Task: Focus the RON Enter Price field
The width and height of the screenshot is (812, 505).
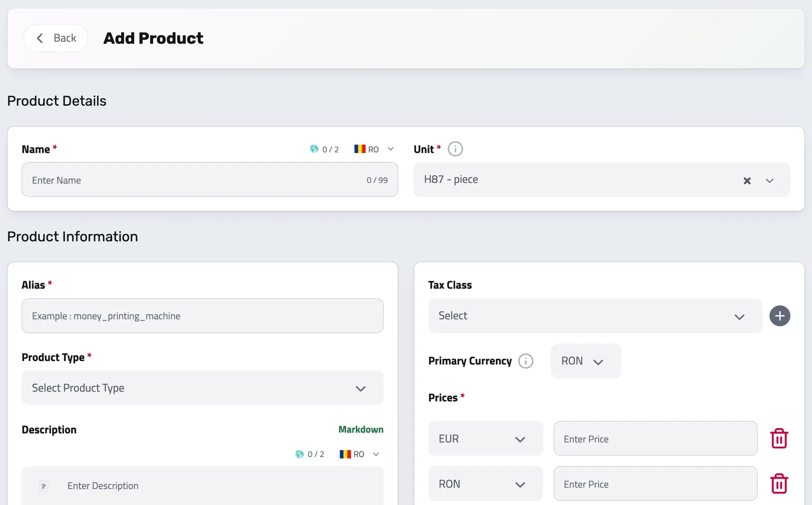Action: [655, 484]
